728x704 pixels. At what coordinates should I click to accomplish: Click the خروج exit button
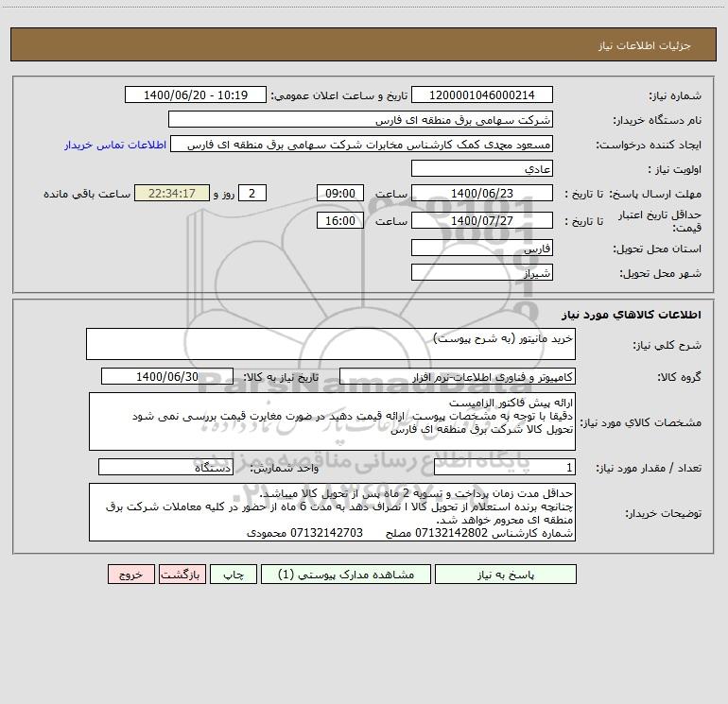pyautogui.click(x=130, y=574)
